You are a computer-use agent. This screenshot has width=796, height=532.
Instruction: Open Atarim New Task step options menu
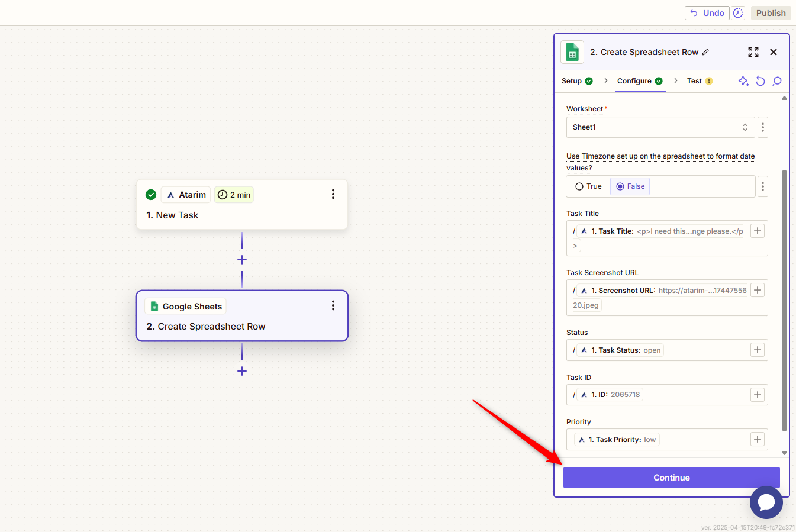point(333,194)
